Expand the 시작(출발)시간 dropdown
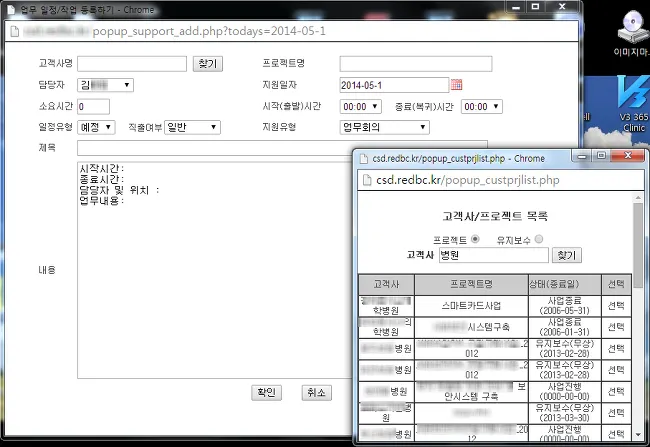This screenshot has height=447, width=650. pos(361,106)
